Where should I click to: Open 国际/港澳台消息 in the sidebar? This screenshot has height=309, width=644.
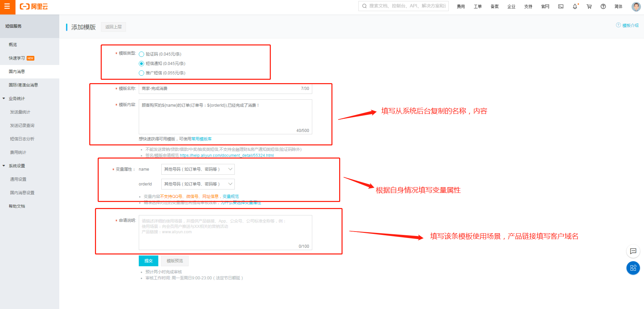coord(23,85)
